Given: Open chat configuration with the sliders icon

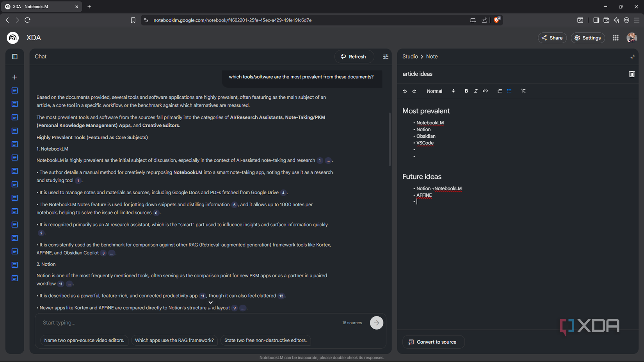Looking at the screenshot, I should [386, 57].
